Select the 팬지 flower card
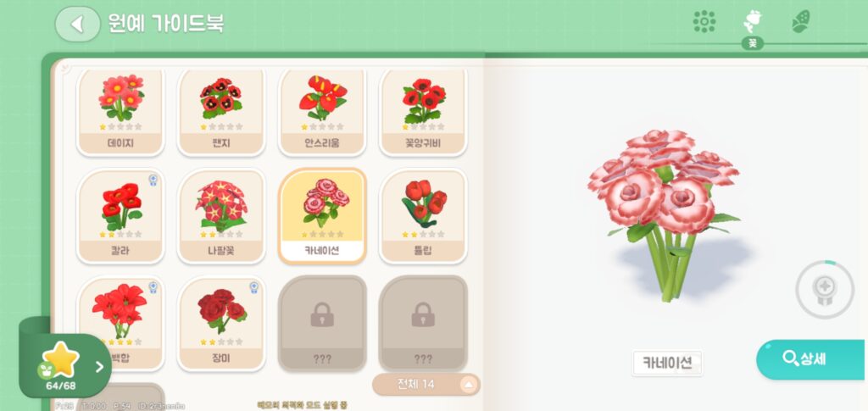 (x=221, y=111)
